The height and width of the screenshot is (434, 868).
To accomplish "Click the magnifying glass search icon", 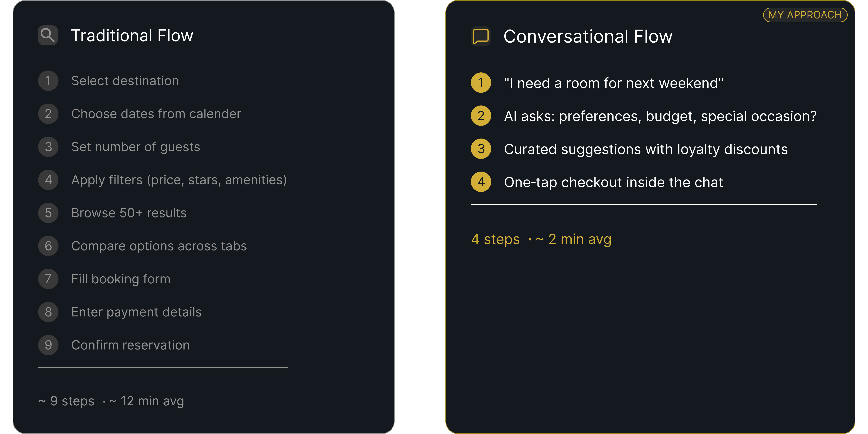I will point(48,35).
